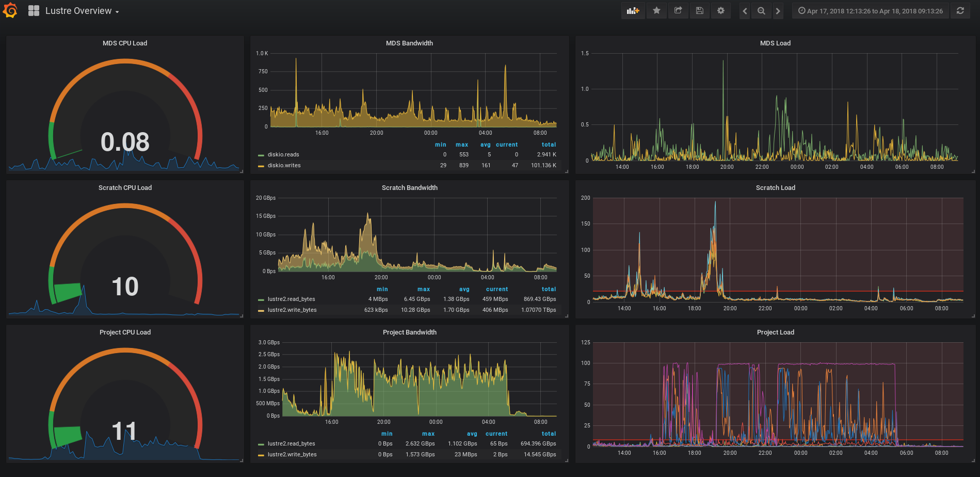Screen dimensions: 980x477
Task: Open dashboard settings gear
Action: tap(721, 11)
